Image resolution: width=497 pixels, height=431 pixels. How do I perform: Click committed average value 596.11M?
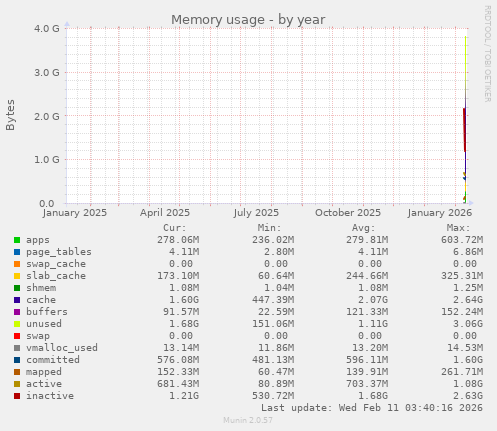[x=367, y=360]
